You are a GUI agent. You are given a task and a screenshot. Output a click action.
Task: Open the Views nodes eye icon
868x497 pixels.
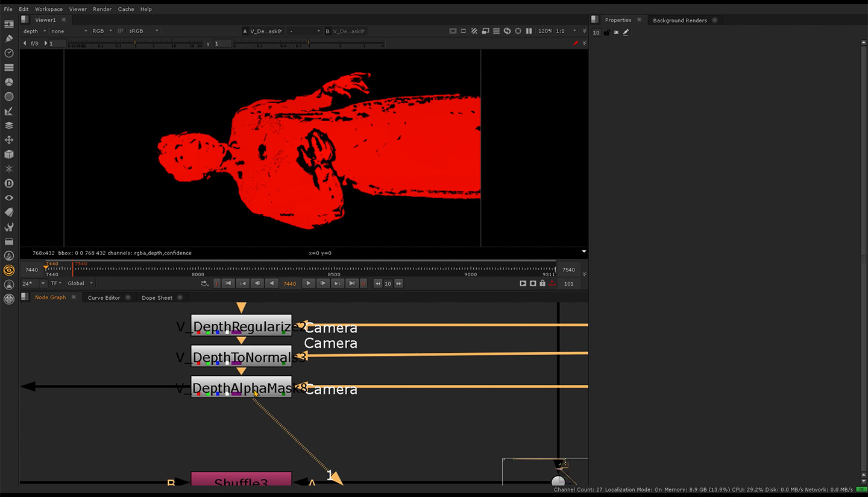(x=9, y=198)
